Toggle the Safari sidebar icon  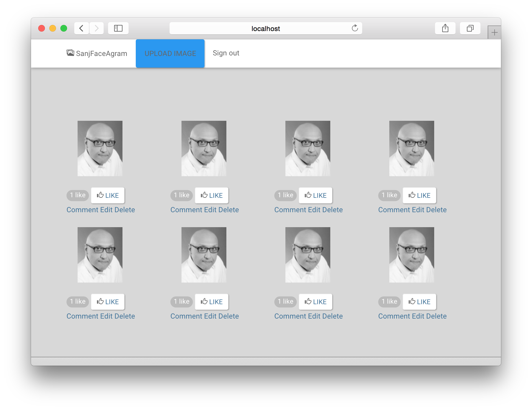pos(118,28)
